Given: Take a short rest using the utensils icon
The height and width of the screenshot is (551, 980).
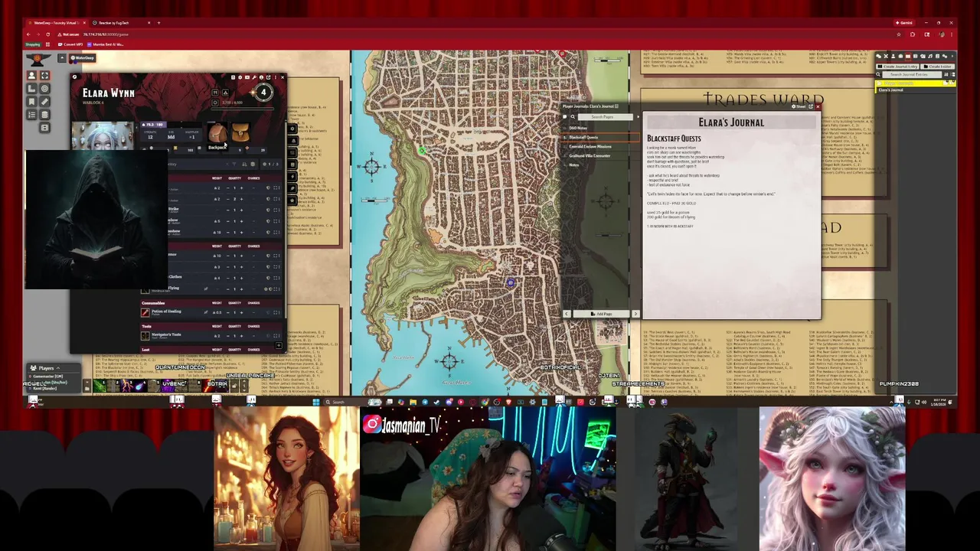Looking at the screenshot, I should pyautogui.click(x=215, y=93).
